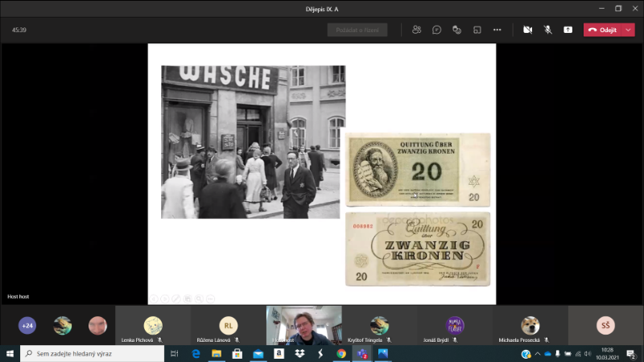Open Amazon from the taskbar
The image size is (644, 362).
[279, 353]
